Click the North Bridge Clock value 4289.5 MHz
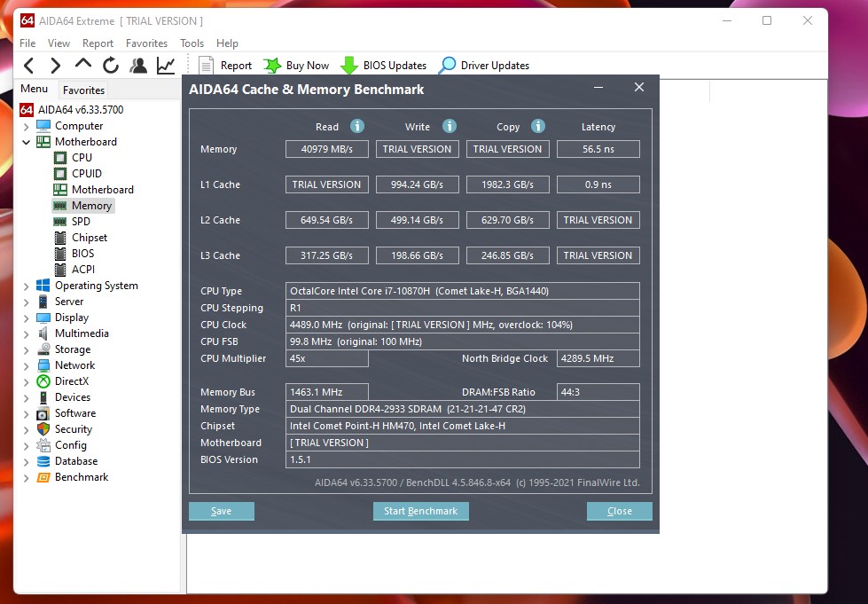868x604 pixels. pos(598,358)
